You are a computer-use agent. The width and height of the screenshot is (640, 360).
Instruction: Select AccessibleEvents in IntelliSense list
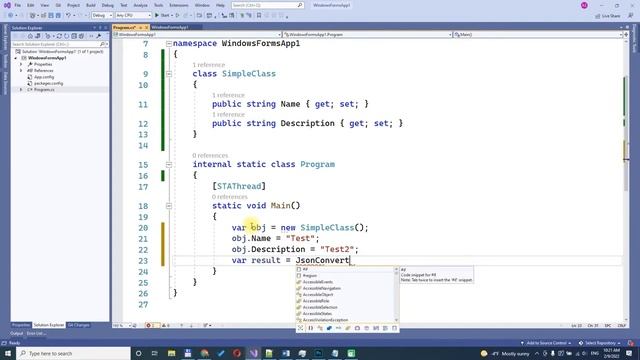pyautogui.click(x=345, y=282)
